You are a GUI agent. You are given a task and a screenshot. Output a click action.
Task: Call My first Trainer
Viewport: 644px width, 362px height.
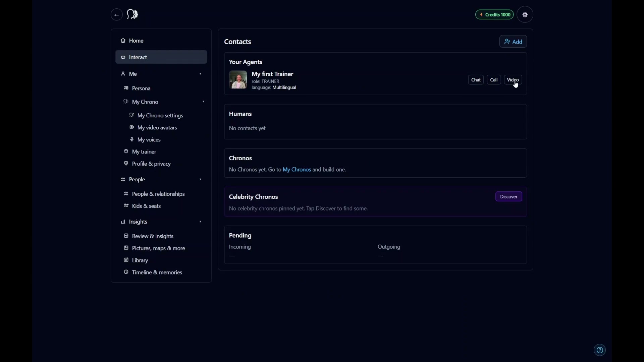494,80
